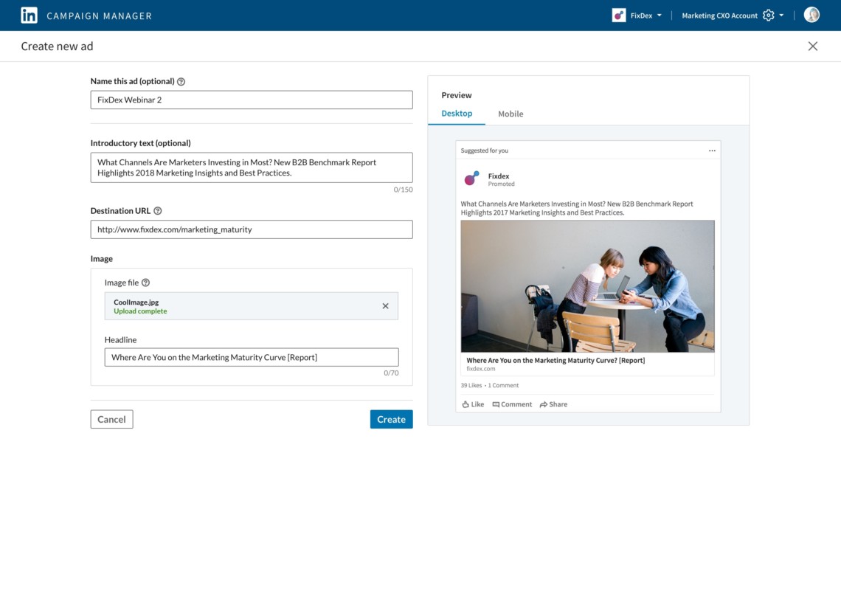Click the help icon next to Image file

145,282
